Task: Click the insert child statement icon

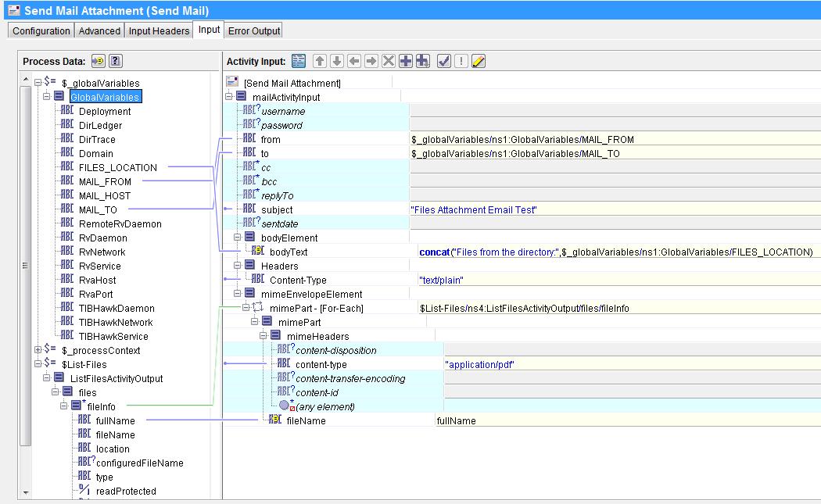Action: click(423, 61)
